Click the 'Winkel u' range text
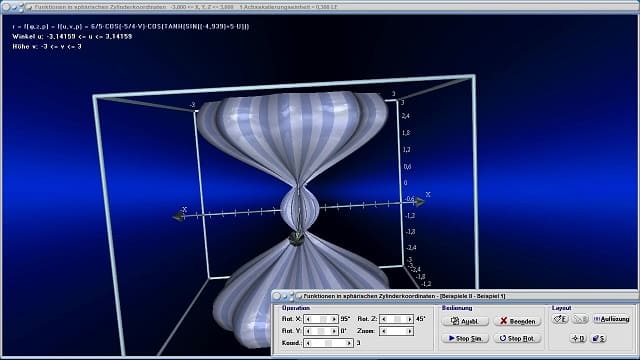640x360 pixels. click(x=72, y=36)
